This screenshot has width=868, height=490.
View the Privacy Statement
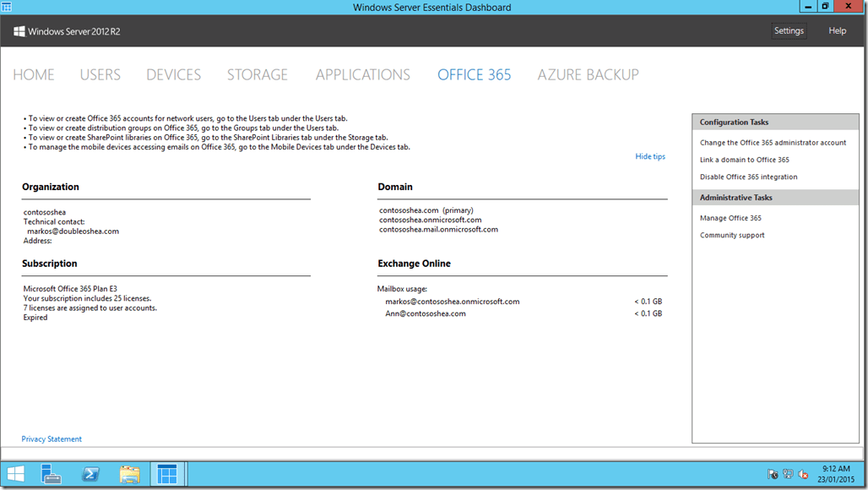tap(51, 438)
